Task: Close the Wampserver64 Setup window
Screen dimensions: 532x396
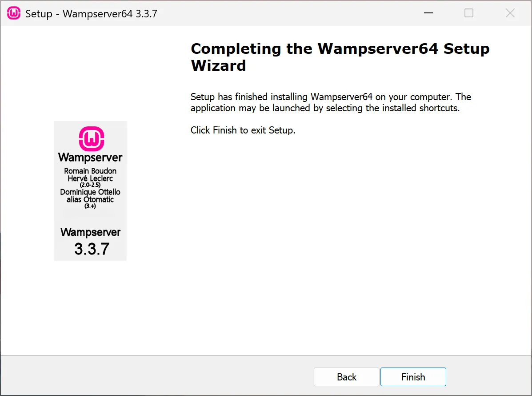Action: [510, 13]
